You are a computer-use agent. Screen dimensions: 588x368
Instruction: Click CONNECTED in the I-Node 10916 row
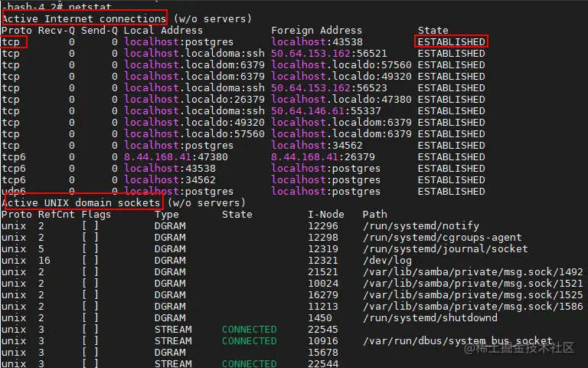[x=250, y=341]
